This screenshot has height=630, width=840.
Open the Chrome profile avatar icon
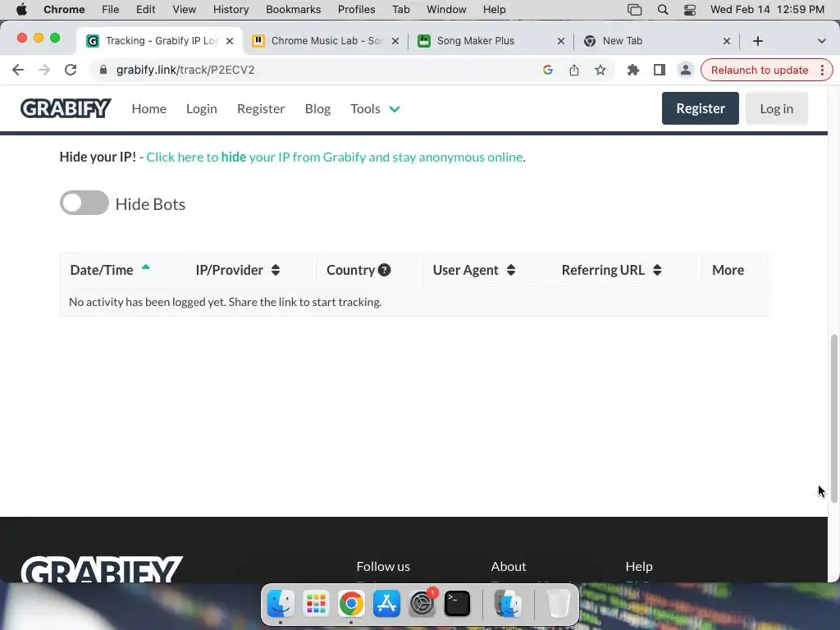coord(685,70)
